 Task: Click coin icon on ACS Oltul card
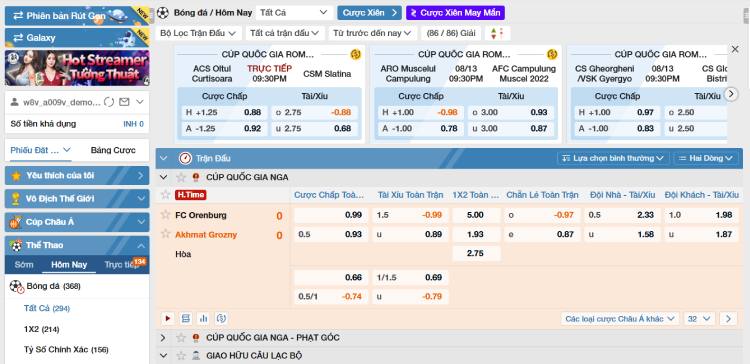355,55
